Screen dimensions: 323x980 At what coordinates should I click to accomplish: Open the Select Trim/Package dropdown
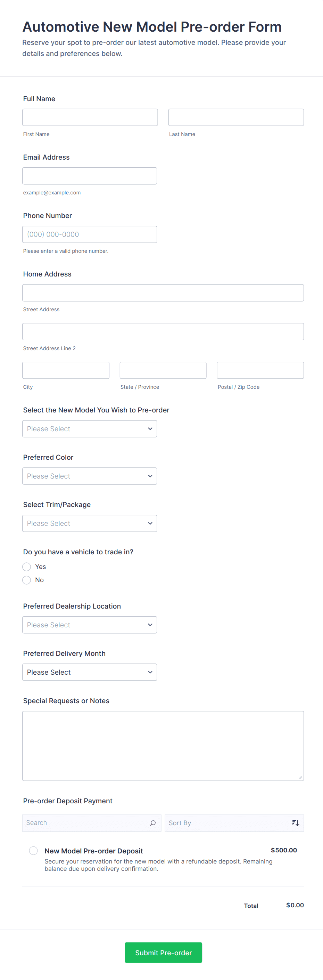90,523
